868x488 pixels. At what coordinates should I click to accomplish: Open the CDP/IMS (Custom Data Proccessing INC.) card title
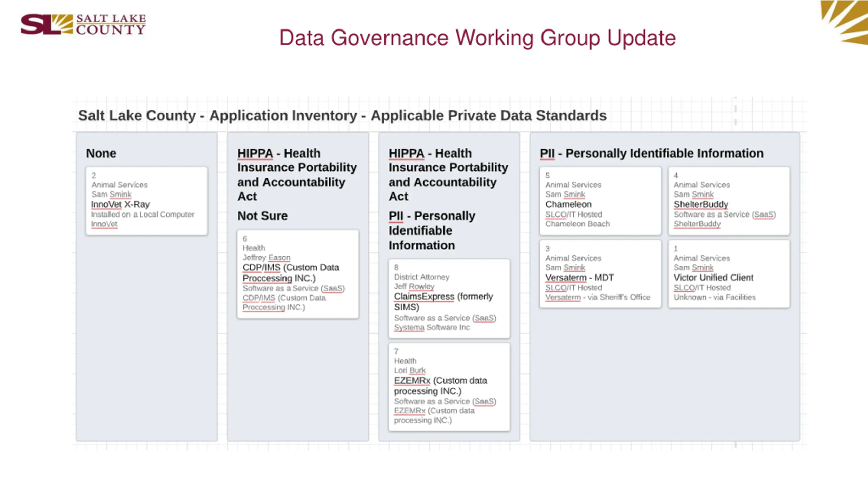pyautogui.click(x=291, y=273)
